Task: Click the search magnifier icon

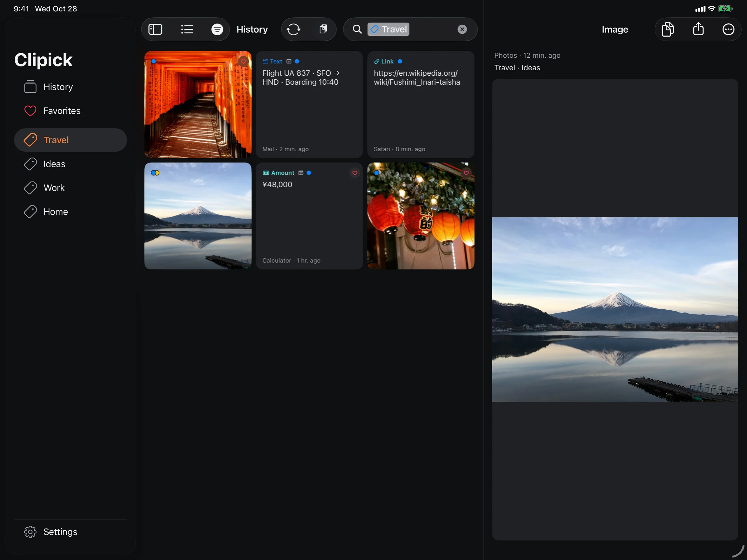Action: [x=357, y=29]
